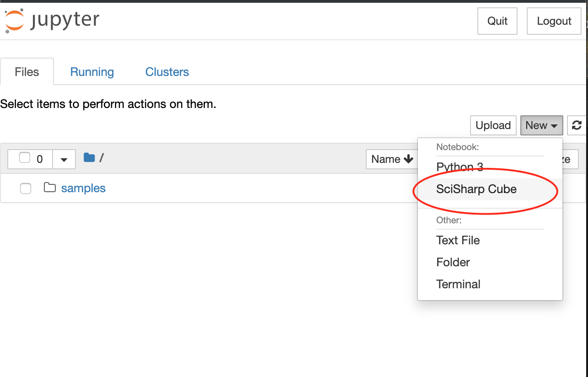Open the Clusters tab

pyautogui.click(x=167, y=72)
